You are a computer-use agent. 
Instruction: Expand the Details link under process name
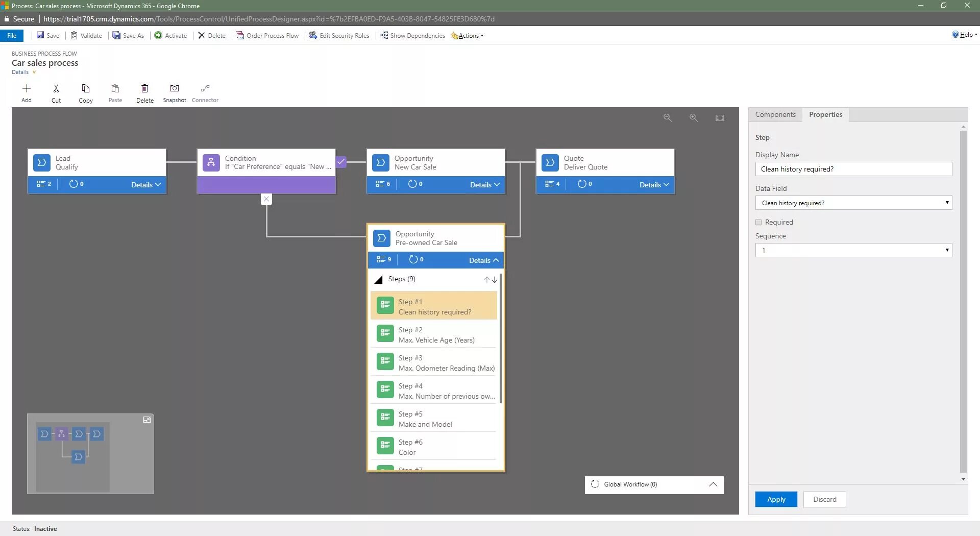[x=23, y=72]
